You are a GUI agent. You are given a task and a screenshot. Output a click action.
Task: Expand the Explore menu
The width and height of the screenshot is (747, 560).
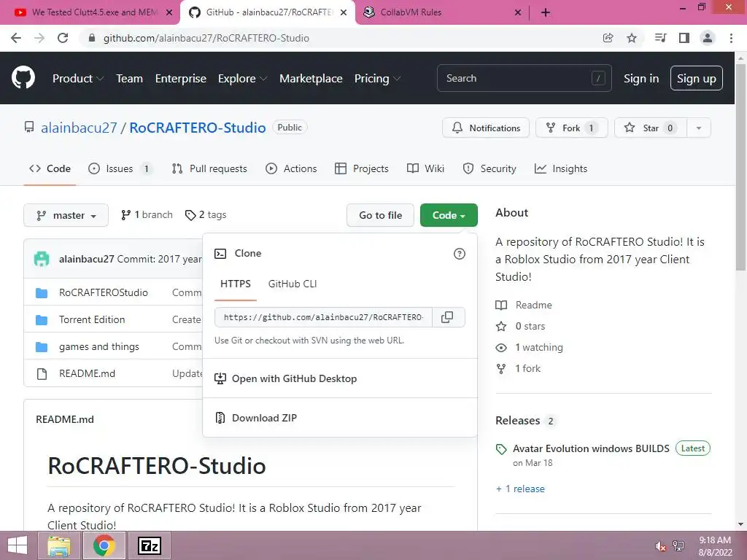242,79
